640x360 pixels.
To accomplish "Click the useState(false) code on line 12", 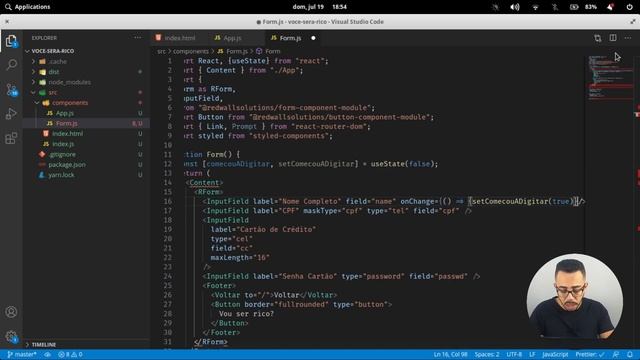I will pos(404,164).
